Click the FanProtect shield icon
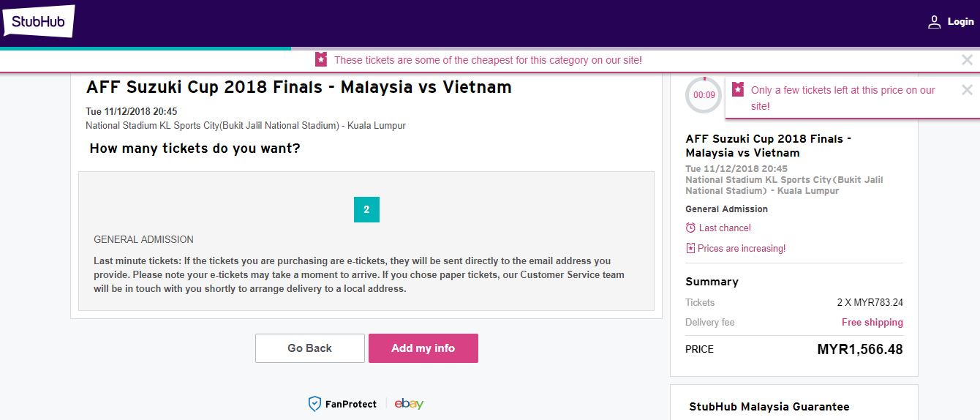 314,404
